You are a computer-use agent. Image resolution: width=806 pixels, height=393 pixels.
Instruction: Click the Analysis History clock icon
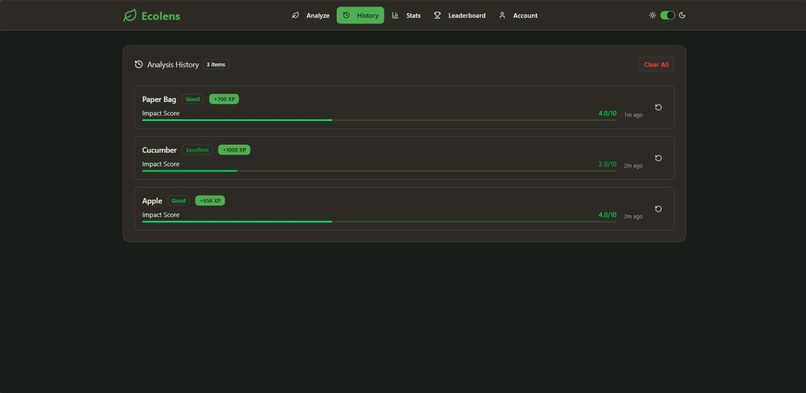pos(139,65)
